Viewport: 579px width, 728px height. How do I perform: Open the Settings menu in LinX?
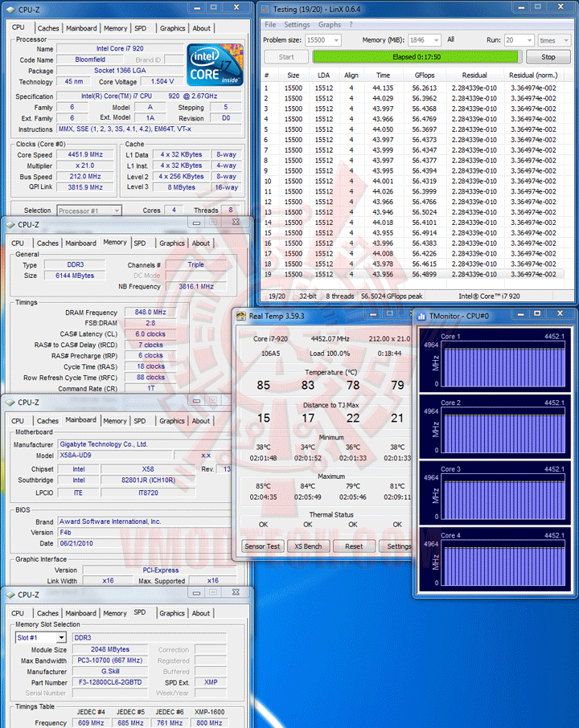coord(297,25)
